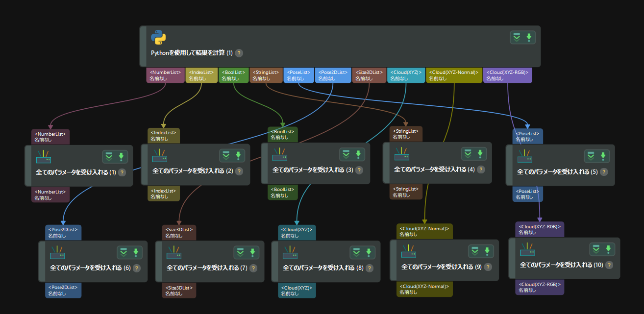This screenshot has width=644, height=314.
Task: Select the Python node's NumberList output port
Action: [x=165, y=75]
